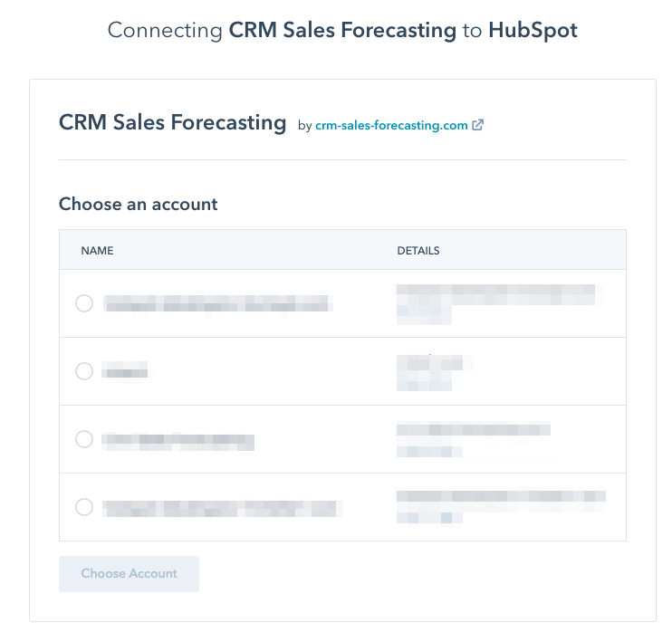
Task: Click the CRM Sales Forecasting card heading
Action: click(x=172, y=123)
